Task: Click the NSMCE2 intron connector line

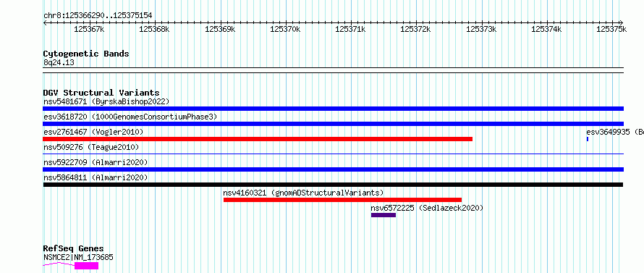Action: [x=59, y=264]
